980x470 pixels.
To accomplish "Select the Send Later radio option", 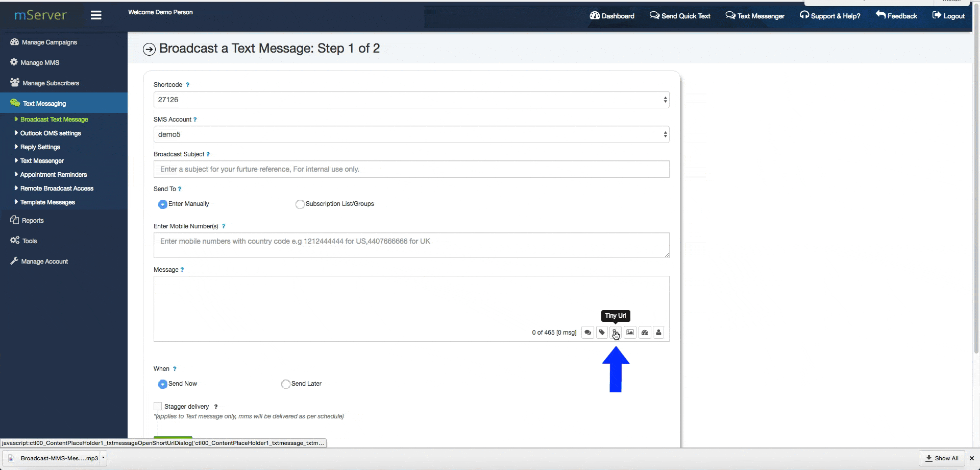I will pos(286,384).
